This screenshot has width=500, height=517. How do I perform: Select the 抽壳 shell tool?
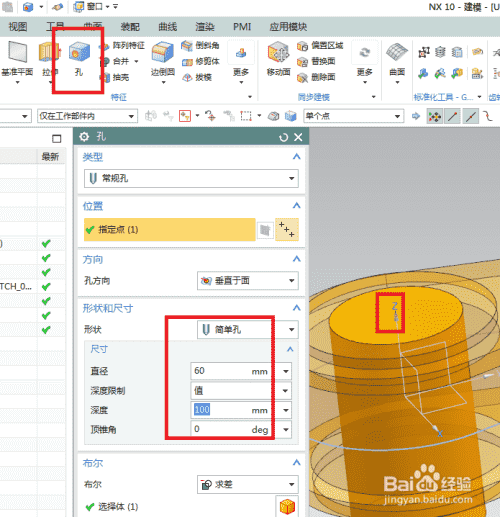point(115,77)
